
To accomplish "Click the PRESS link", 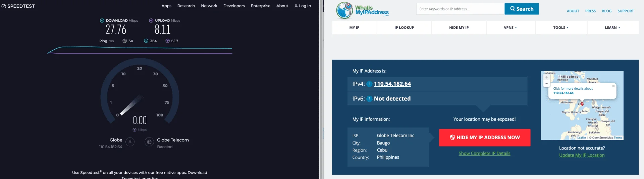I will (590, 11).
